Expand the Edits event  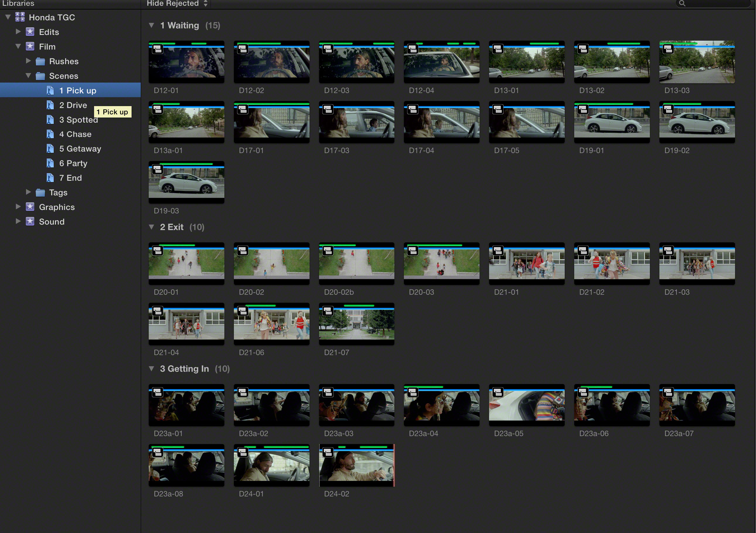click(18, 31)
